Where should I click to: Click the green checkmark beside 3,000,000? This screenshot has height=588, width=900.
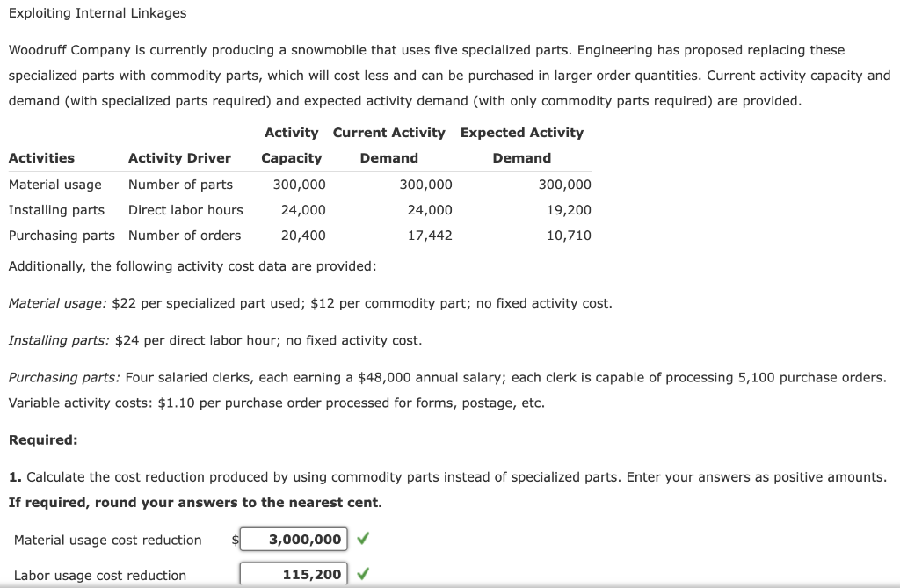click(363, 539)
